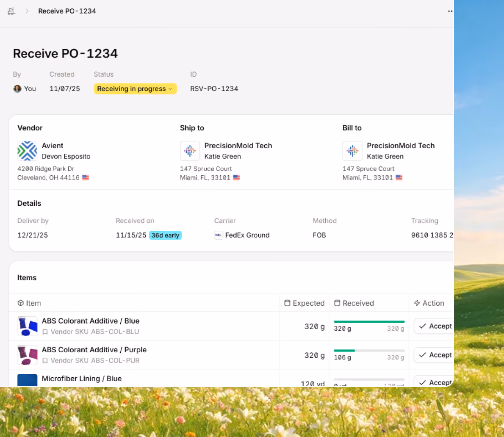
Task: Accept the ABS Colorant Additive Blue item
Action: click(434, 326)
